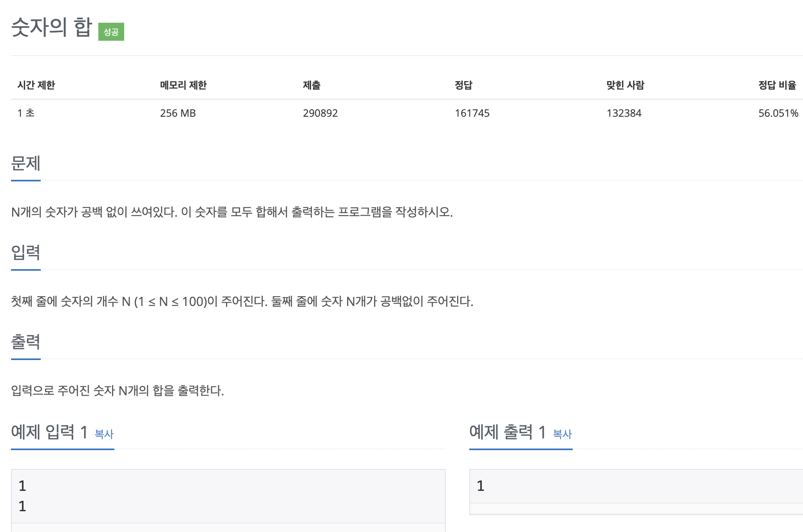The height and width of the screenshot is (532, 803).
Task: Click the 입력 section heading
Action: [x=26, y=253]
